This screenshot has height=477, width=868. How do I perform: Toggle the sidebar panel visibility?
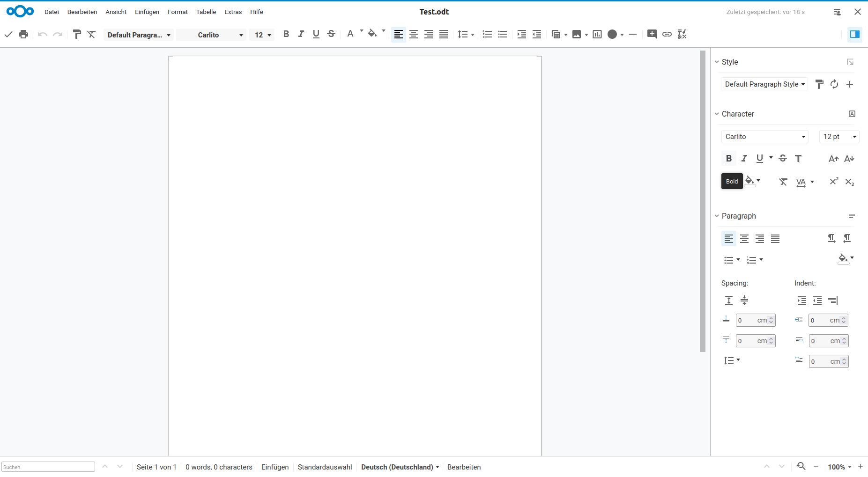click(854, 34)
